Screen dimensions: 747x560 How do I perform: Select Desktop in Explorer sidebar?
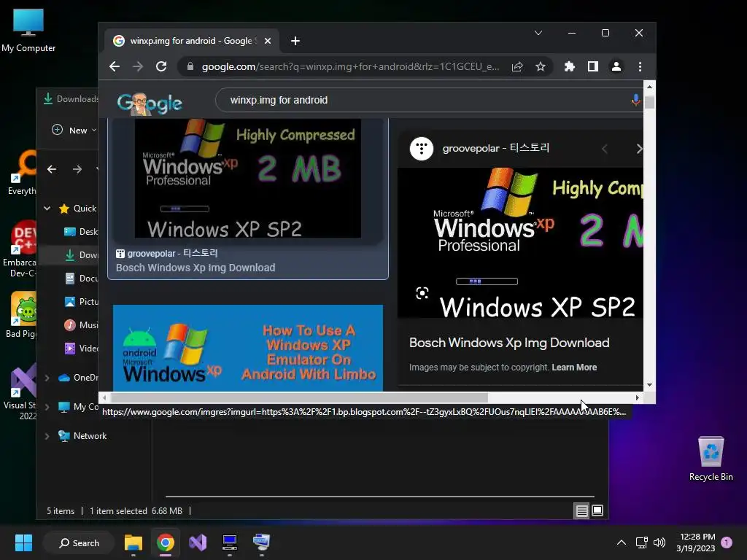pos(81,231)
